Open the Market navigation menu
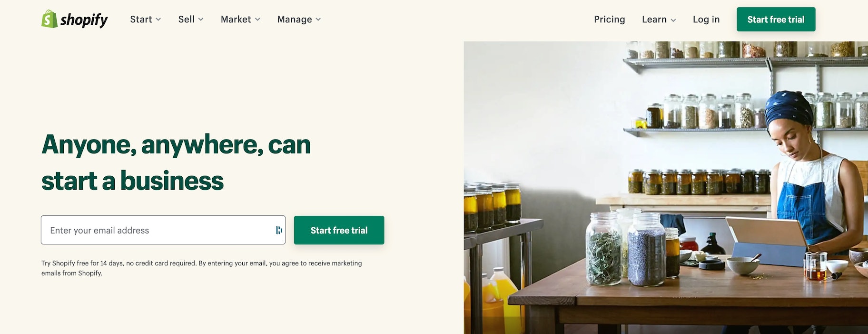Screen dimensions: 868x334 click(x=240, y=20)
